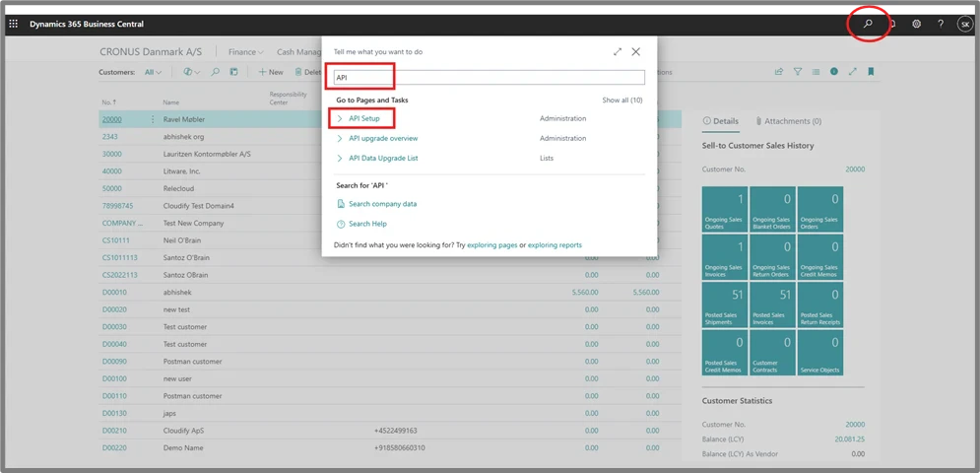The image size is (980, 473).
Task: Click phone number +4522499163
Action: [396, 431]
